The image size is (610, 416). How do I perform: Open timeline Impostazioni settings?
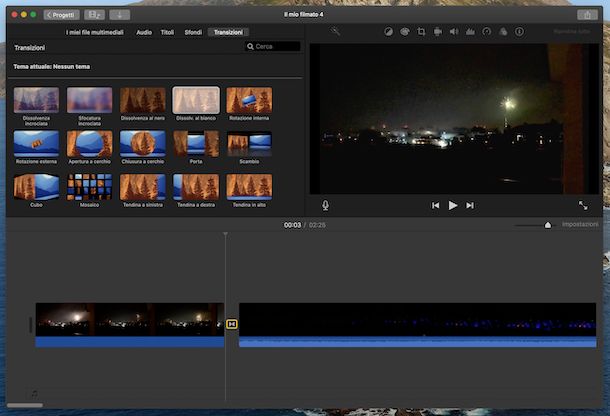[x=580, y=225]
